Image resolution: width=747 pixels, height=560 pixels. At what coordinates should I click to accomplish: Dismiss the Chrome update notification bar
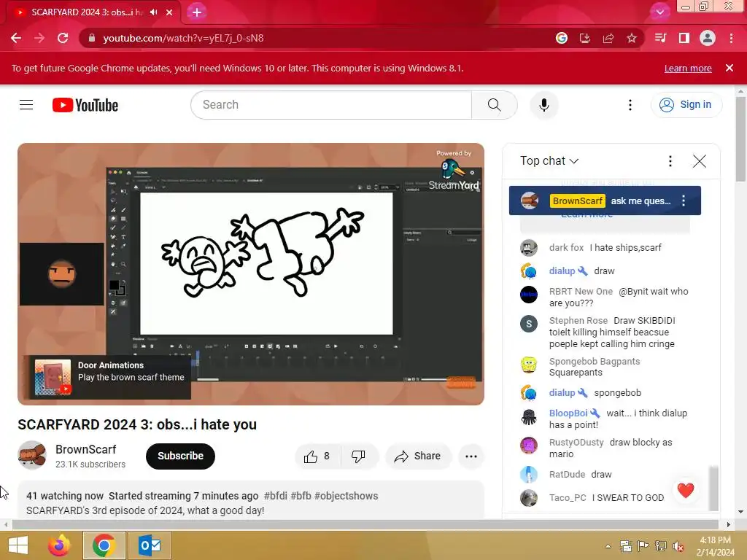pyautogui.click(x=729, y=68)
